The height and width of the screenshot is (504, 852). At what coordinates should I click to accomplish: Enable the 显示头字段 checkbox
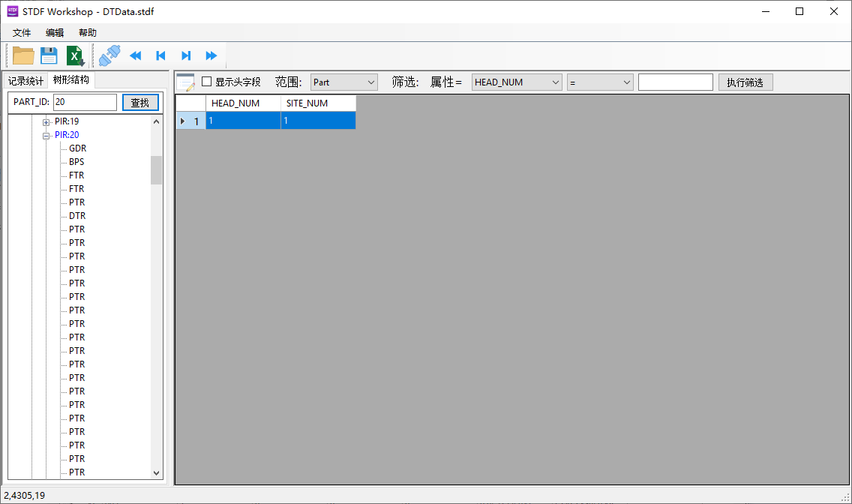[207, 82]
